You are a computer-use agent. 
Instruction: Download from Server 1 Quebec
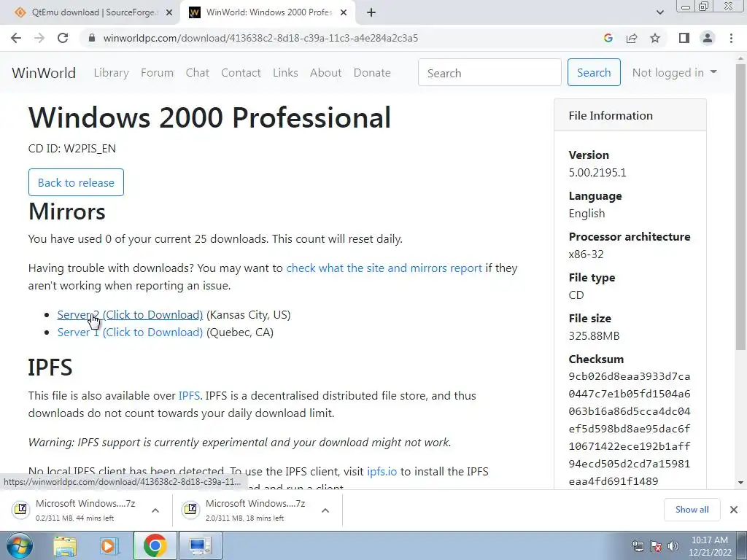(130, 332)
